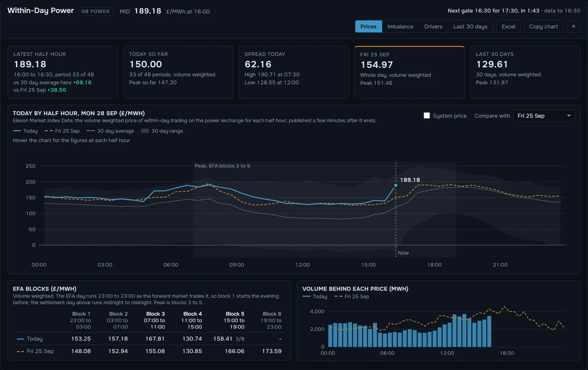Click the Excel export button
588x370 pixels.
508,26
